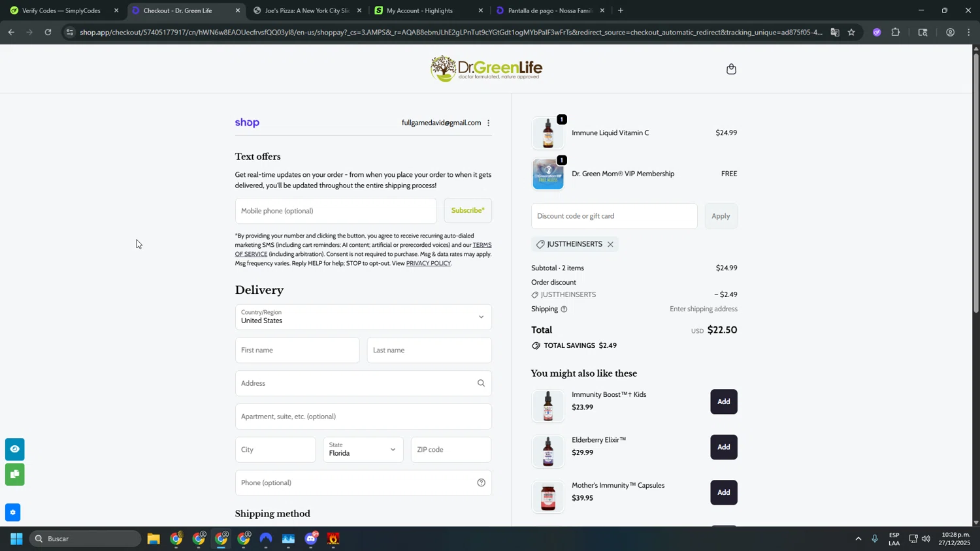The height and width of the screenshot is (551, 980).
Task: Open browser extensions puzzle icon
Action: (896, 32)
